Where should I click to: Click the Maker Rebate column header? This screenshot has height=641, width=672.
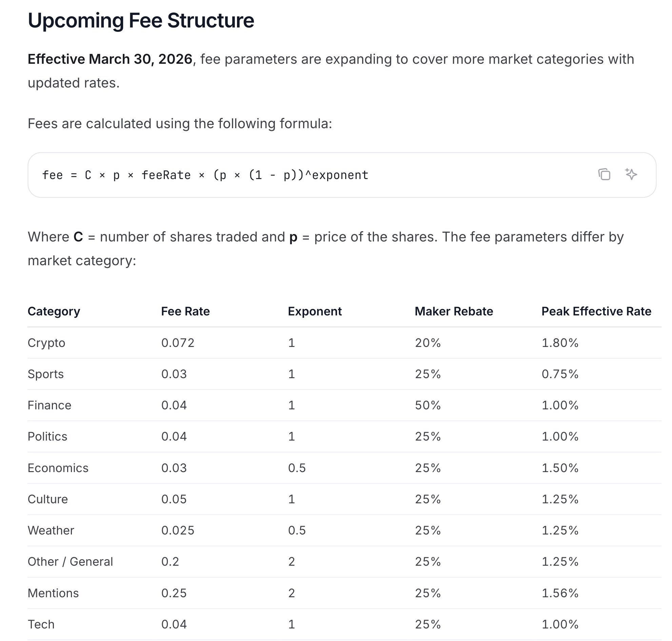[x=454, y=311]
